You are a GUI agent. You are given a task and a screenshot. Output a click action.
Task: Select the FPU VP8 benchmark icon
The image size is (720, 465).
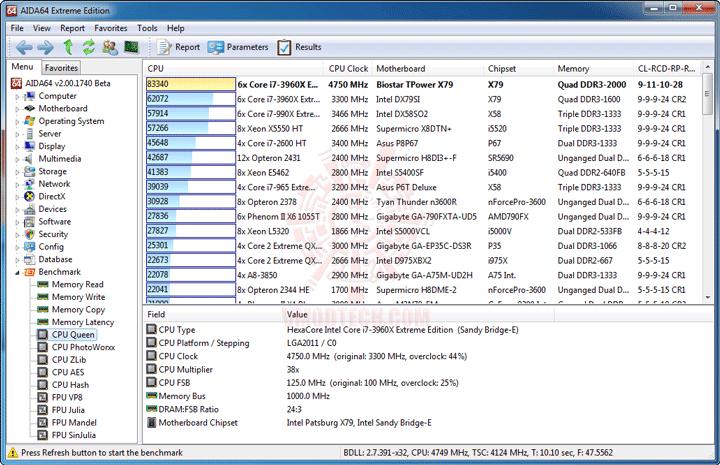[43, 398]
